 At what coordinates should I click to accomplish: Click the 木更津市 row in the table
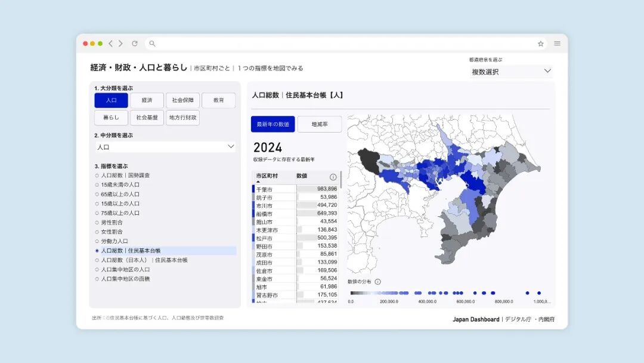tap(295, 230)
